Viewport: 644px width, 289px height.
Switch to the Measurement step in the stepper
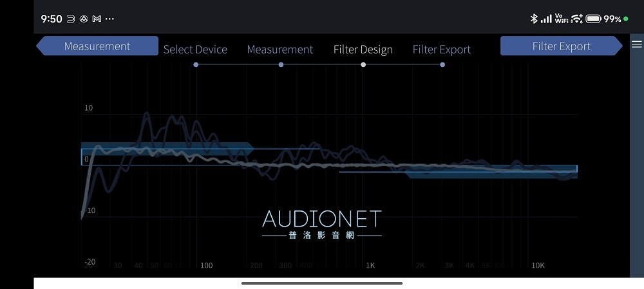[x=280, y=50]
